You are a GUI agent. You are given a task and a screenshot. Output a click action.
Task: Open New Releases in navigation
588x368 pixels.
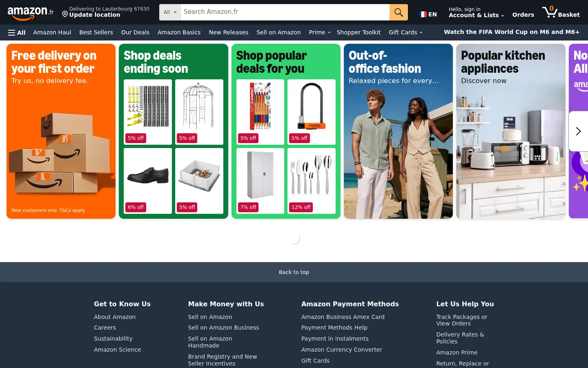[x=228, y=32]
